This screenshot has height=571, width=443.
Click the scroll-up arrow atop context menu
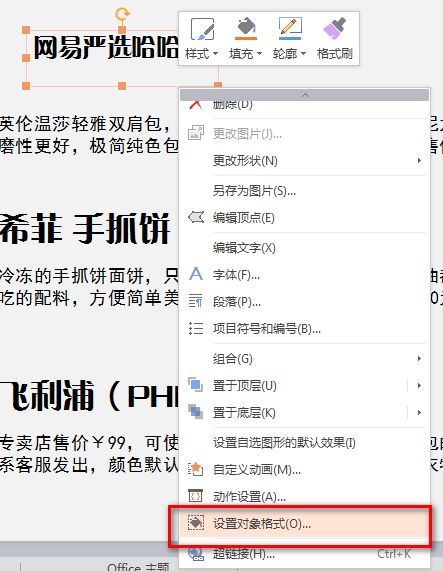click(x=305, y=95)
